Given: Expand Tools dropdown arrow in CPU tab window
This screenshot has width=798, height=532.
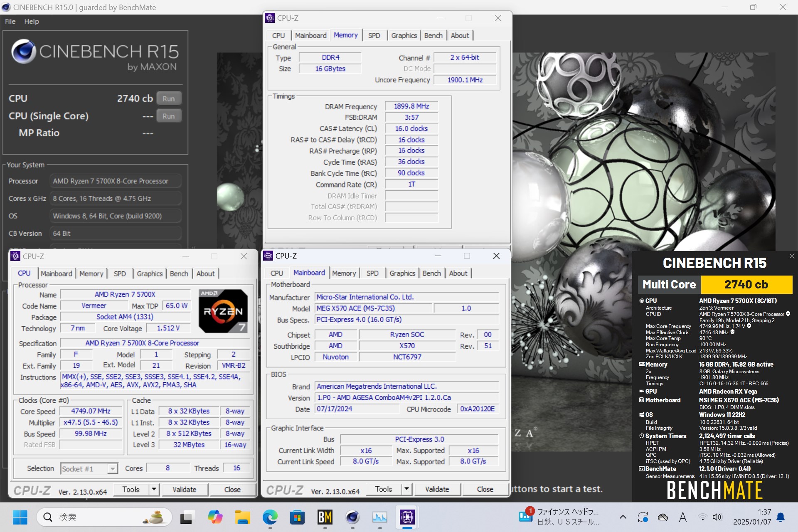Looking at the screenshot, I should [154, 490].
